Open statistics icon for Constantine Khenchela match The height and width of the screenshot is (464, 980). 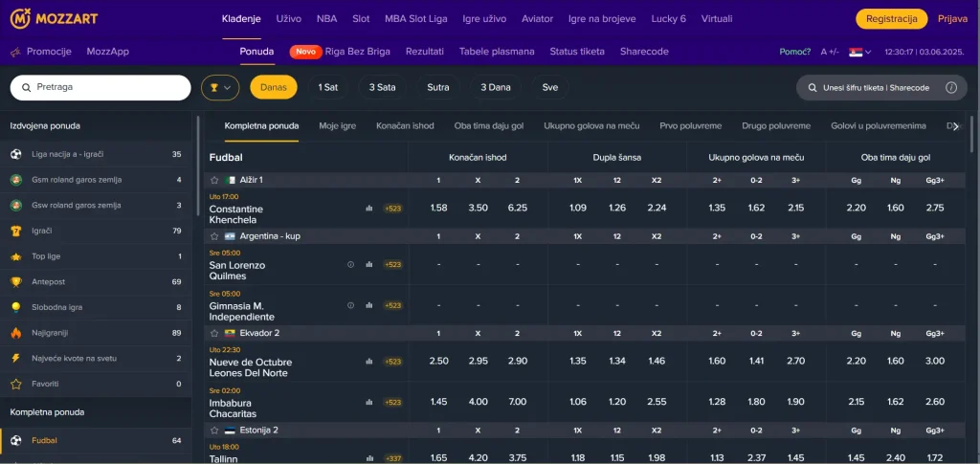368,208
